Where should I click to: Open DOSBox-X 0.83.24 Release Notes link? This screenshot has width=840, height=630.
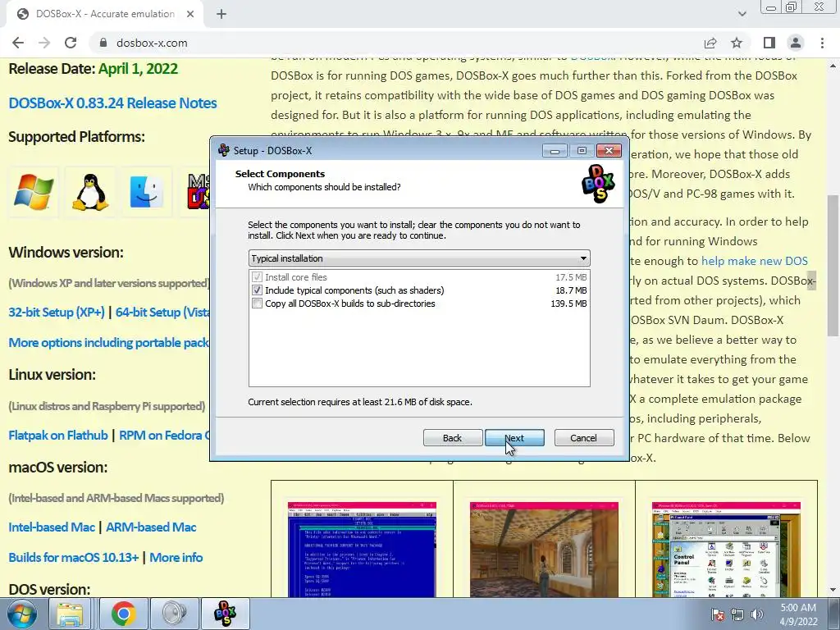click(112, 103)
